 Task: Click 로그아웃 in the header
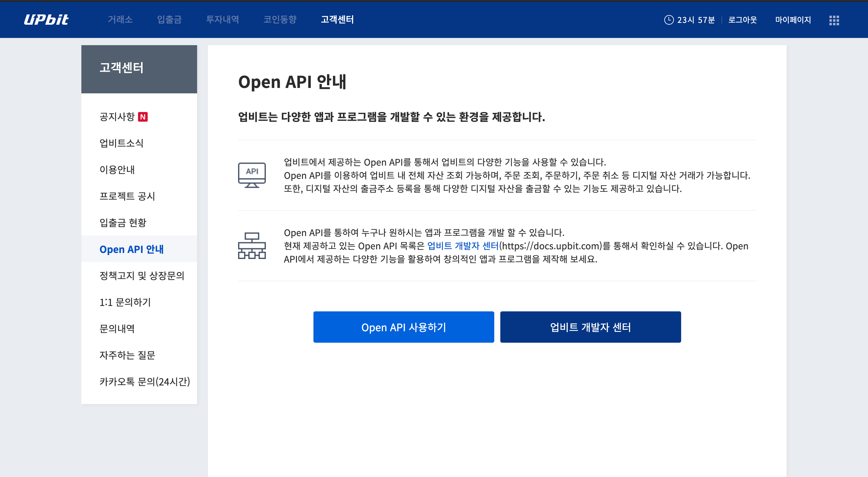tap(742, 20)
